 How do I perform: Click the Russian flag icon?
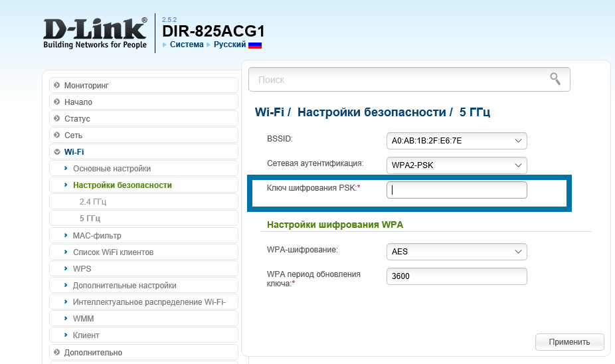click(x=255, y=45)
